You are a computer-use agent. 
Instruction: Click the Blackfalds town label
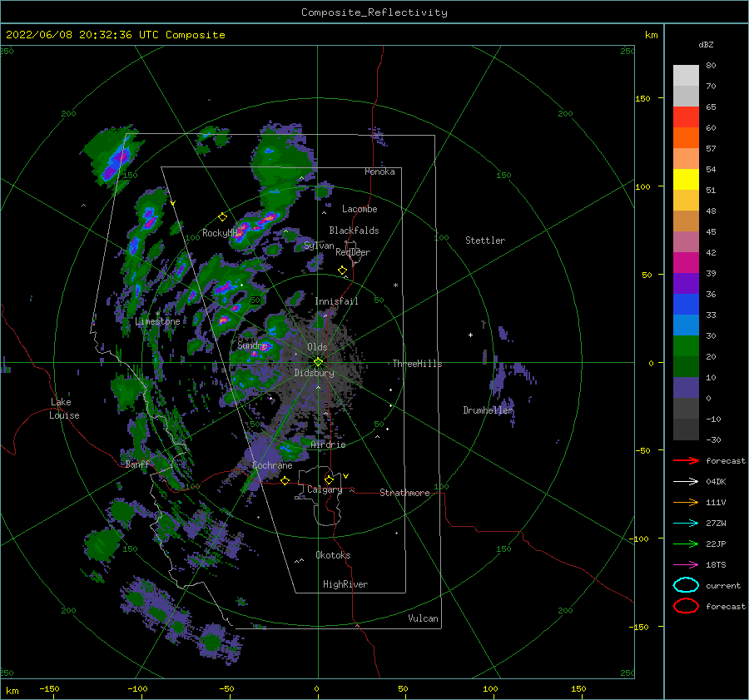(354, 231)
